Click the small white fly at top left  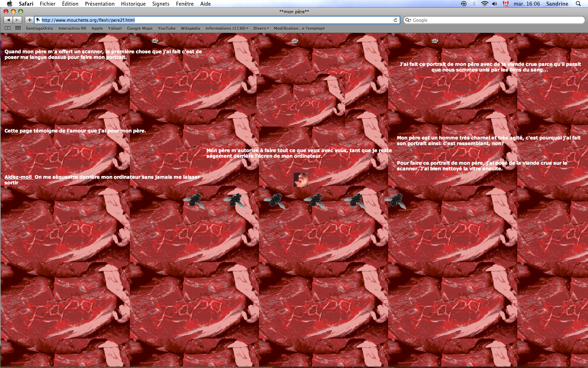[155, 41]
